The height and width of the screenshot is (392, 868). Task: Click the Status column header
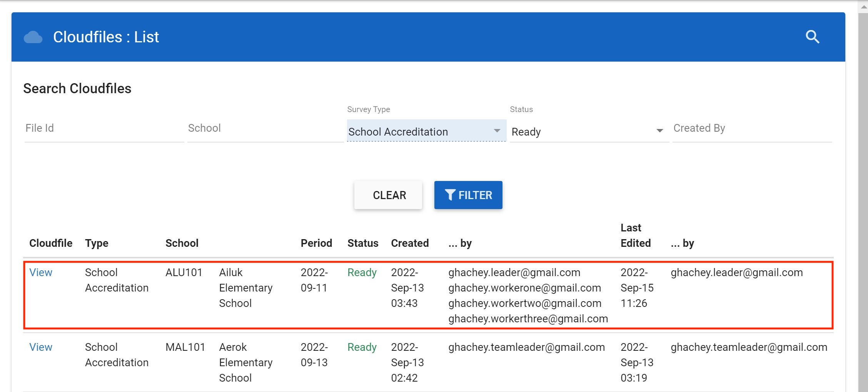(363, 243)
